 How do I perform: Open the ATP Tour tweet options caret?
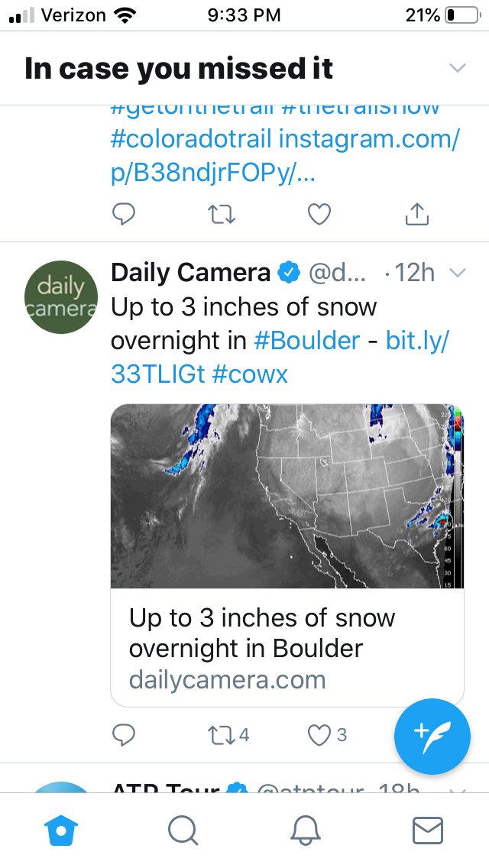point(458,789)
